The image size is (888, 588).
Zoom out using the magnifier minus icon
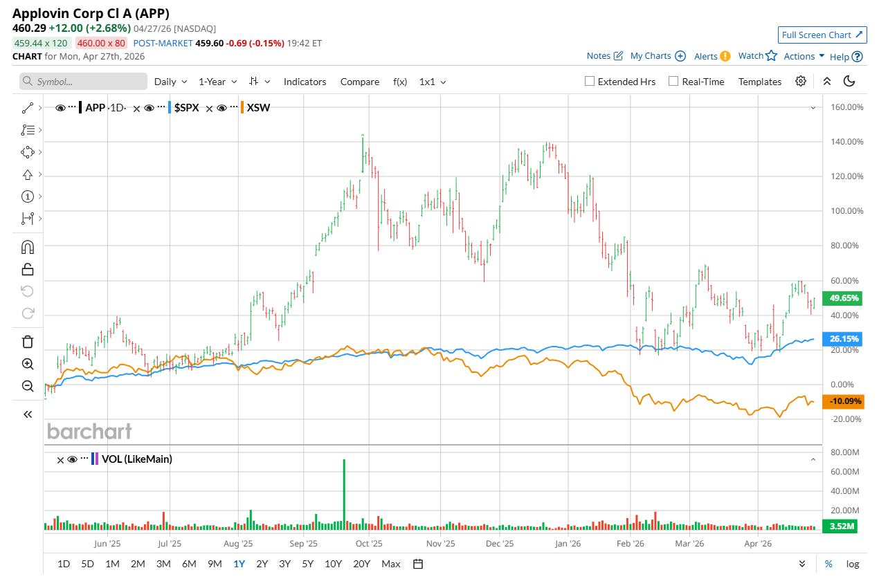point(28,386)
